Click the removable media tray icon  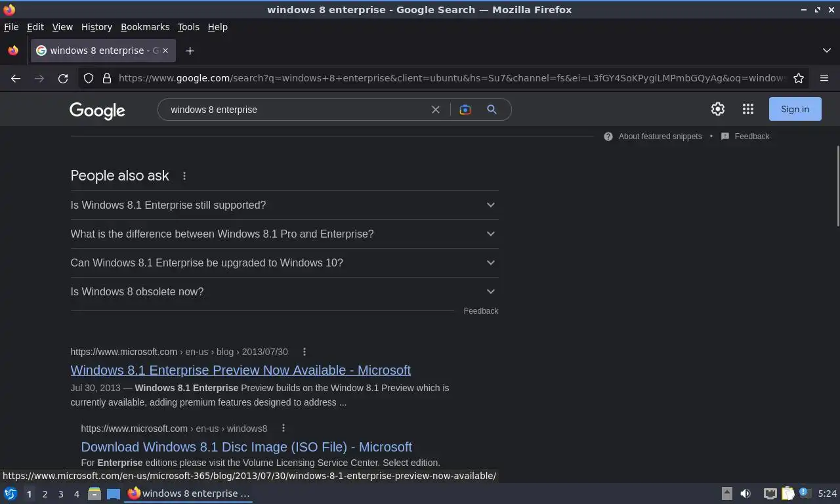(726, 493)
